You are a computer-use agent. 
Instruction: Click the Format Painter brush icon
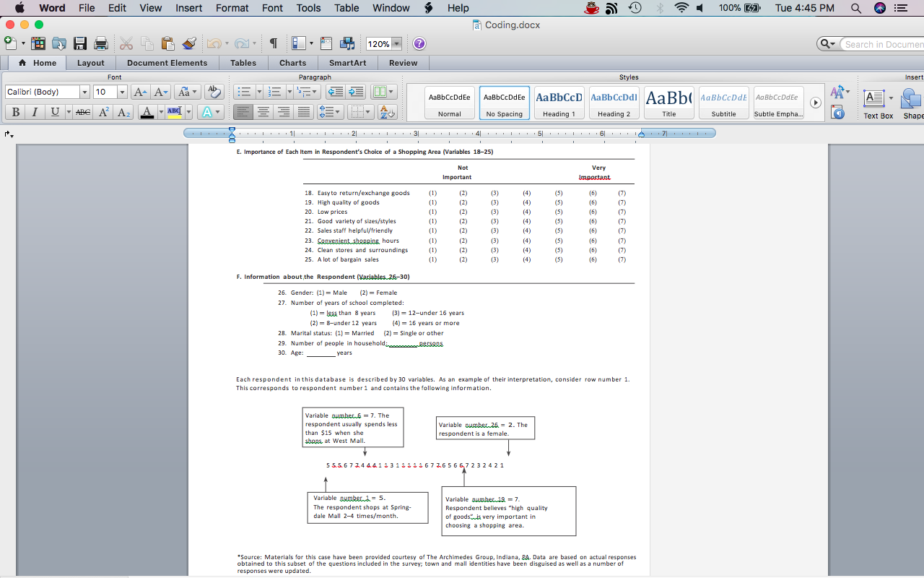coord(189,44)
